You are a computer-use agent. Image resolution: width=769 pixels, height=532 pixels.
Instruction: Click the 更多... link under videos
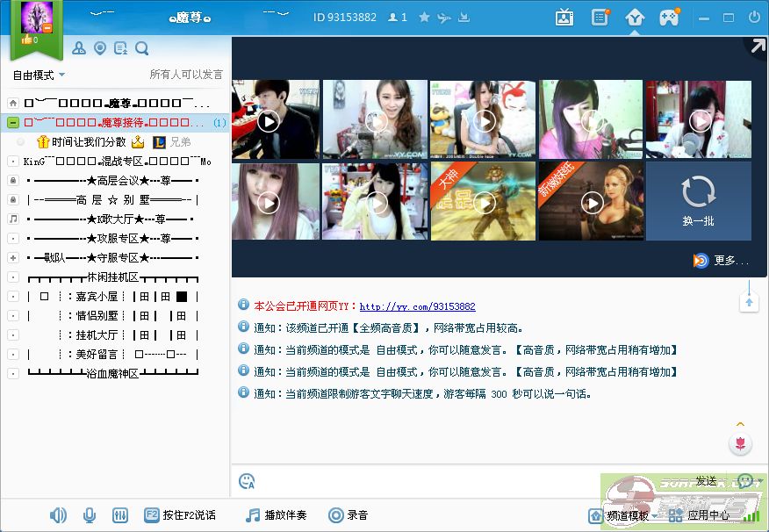tap(722, 261)
